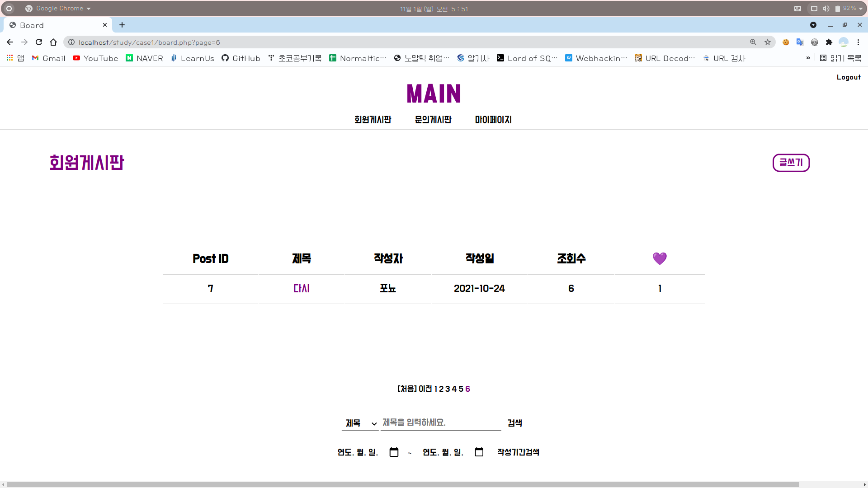Open system tray battery dropdown arrow
The width and height of the screenshot is (868, 488).
point(861,9)
